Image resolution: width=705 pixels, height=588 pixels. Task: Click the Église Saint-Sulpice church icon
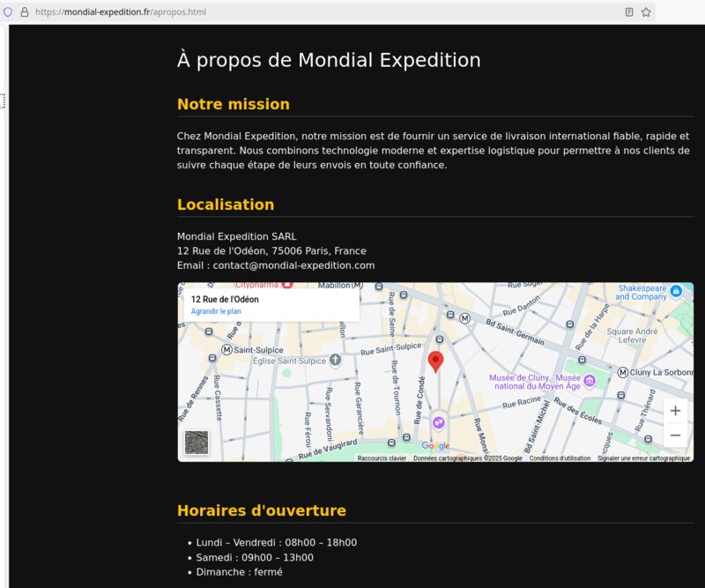point(335,360)
